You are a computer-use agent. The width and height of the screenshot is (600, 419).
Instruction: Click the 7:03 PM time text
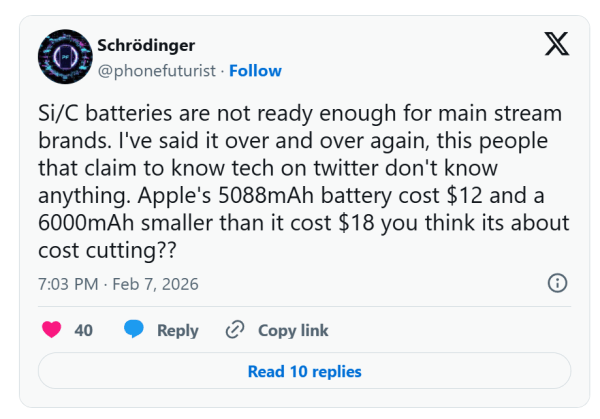point(67,284)
